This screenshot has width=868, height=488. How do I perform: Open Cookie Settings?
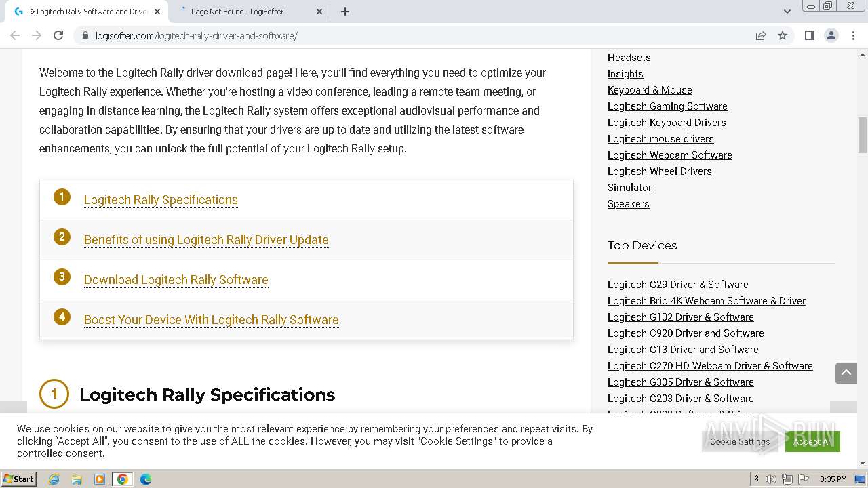tap(739, 441)
